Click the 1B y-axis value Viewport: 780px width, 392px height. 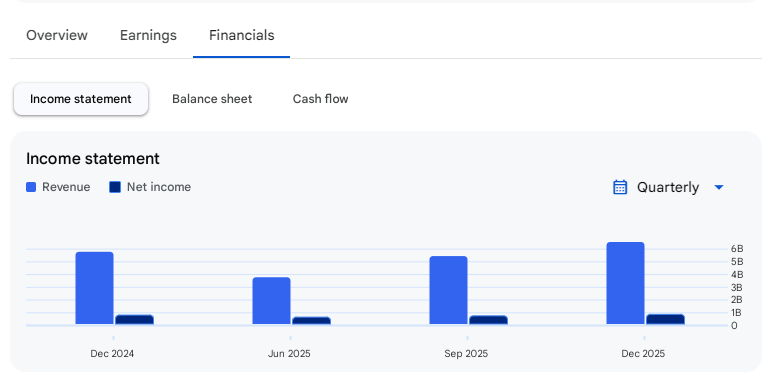[737, 313]
